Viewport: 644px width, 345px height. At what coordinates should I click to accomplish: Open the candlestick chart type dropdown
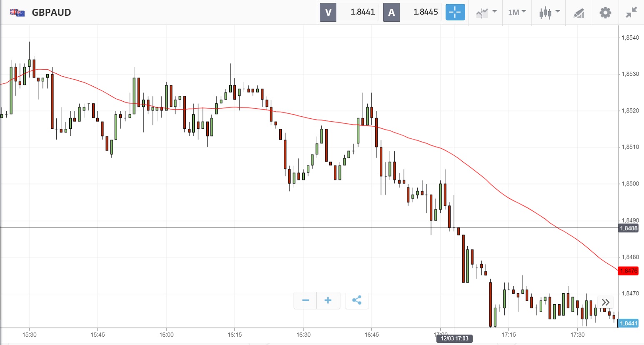pyautogui.click(x=549, y=12)
